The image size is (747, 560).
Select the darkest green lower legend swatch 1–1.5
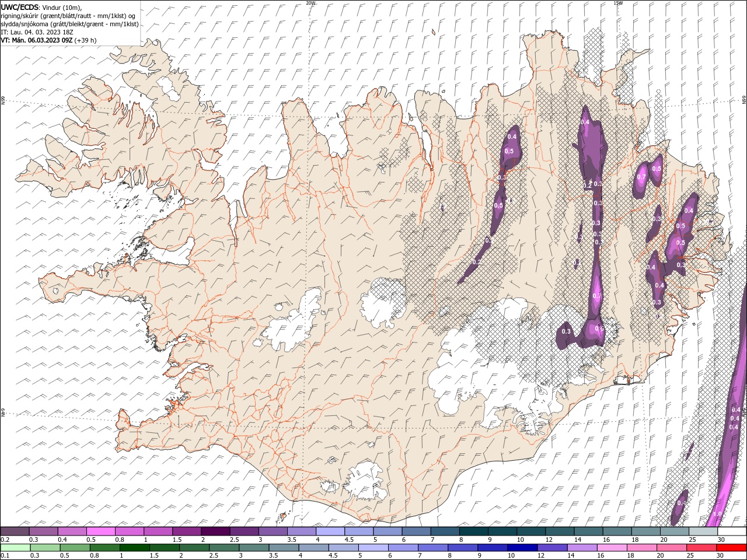coord(135,548)
